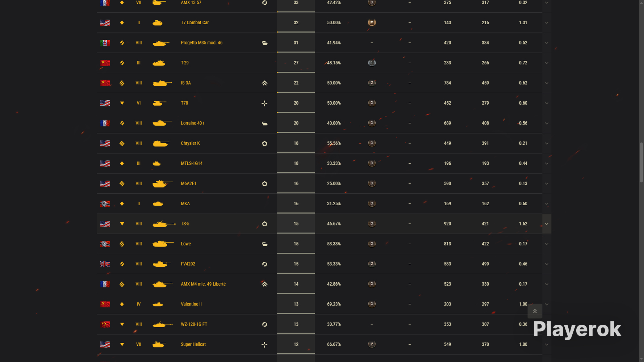Expand the Super Hellcat row chevron
The image size is (644, 362).
[547, 344]
